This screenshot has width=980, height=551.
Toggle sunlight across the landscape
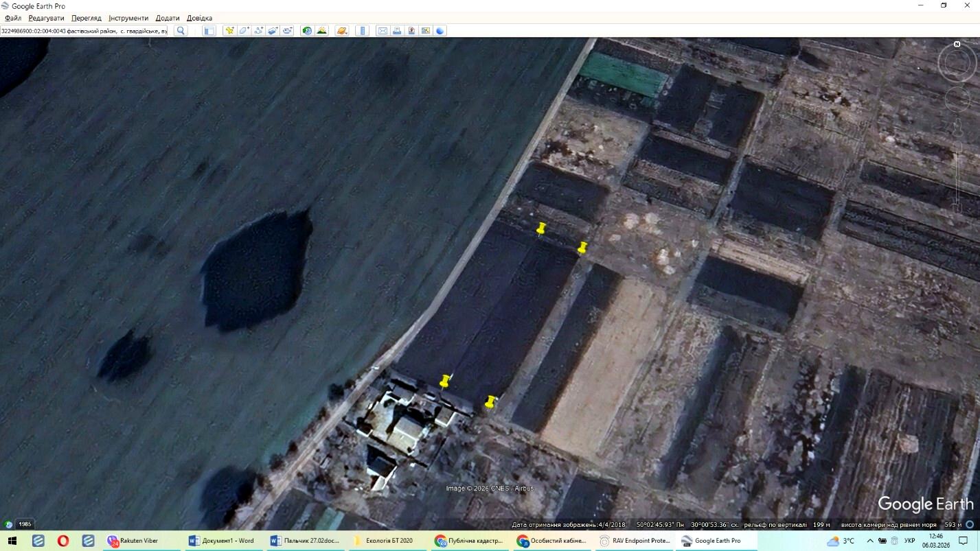321,31
